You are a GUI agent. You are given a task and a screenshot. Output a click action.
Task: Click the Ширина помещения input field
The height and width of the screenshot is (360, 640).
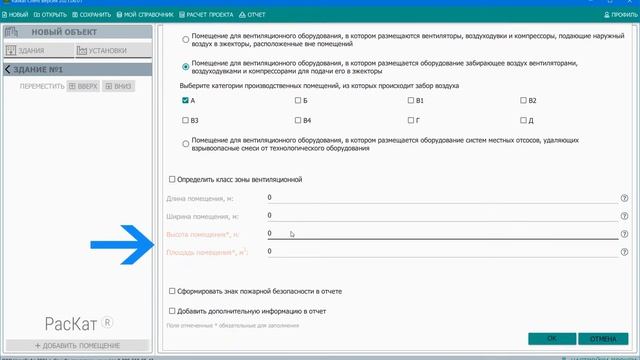tap(442, 216)
